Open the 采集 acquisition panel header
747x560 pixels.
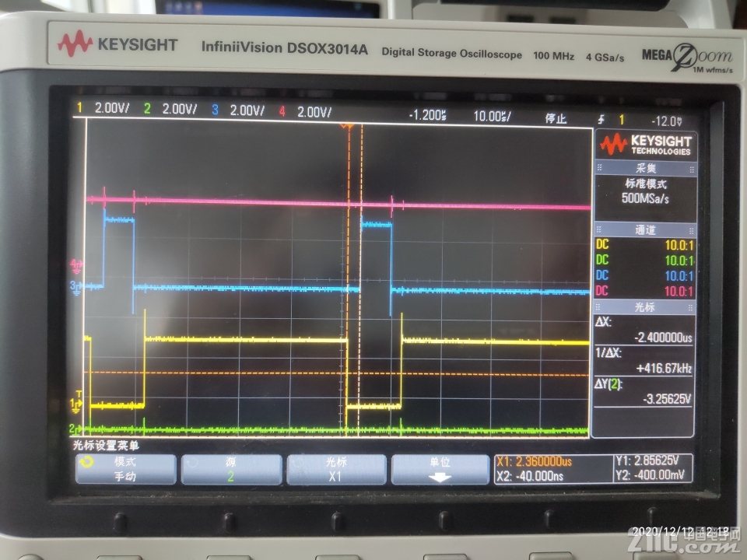pos(646,168)
